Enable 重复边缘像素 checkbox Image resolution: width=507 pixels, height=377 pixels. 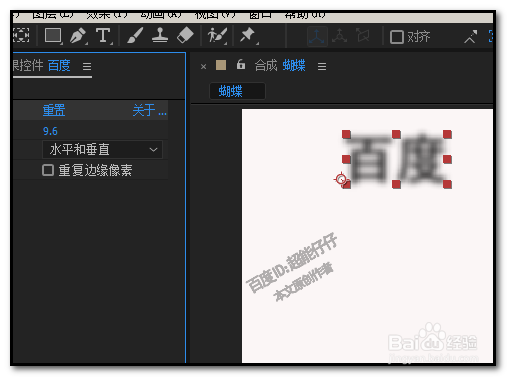pyautogui.click(x=48, y=170)
